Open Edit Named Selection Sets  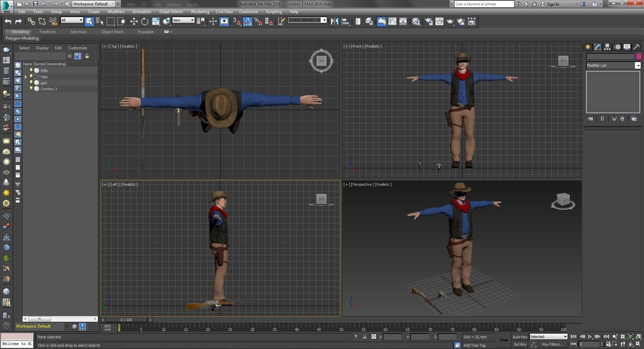pyautogui.click(x=281, y=21)
